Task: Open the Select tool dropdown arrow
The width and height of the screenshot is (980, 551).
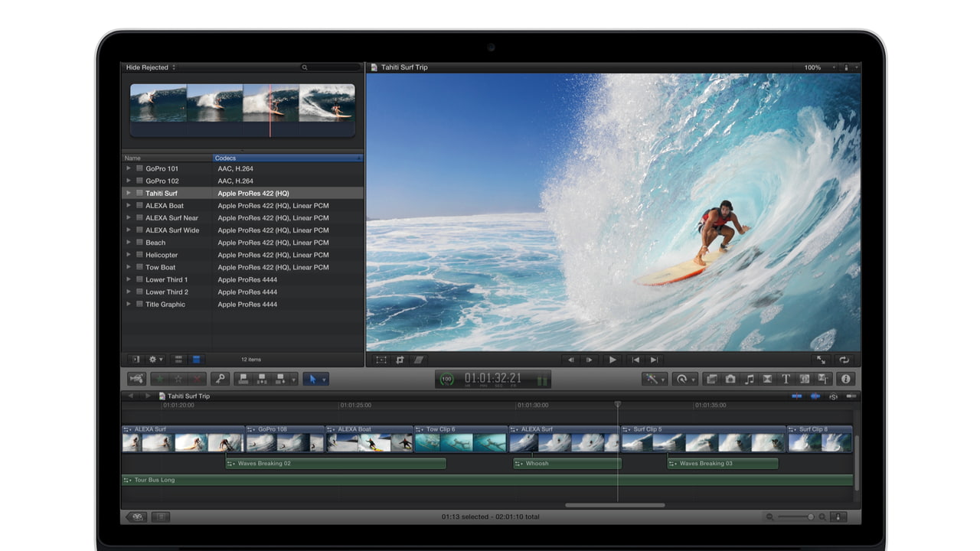Action: pos(324,380)
